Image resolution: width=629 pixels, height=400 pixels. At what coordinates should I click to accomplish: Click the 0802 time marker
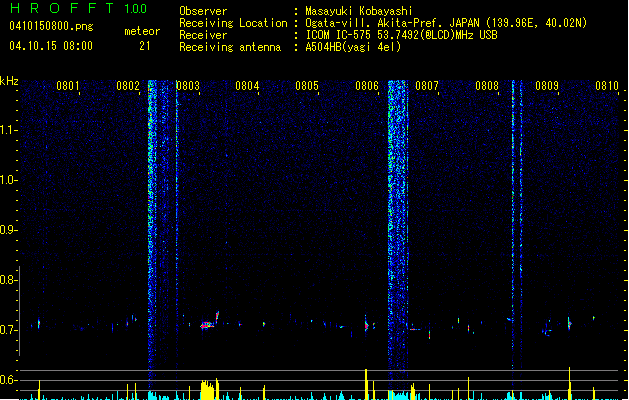128,85
